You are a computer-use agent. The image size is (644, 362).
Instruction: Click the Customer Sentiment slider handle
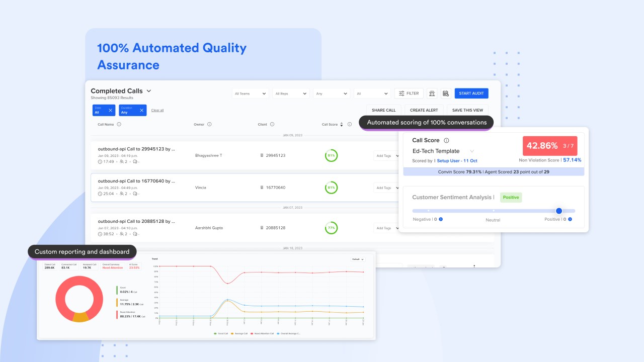559,211
